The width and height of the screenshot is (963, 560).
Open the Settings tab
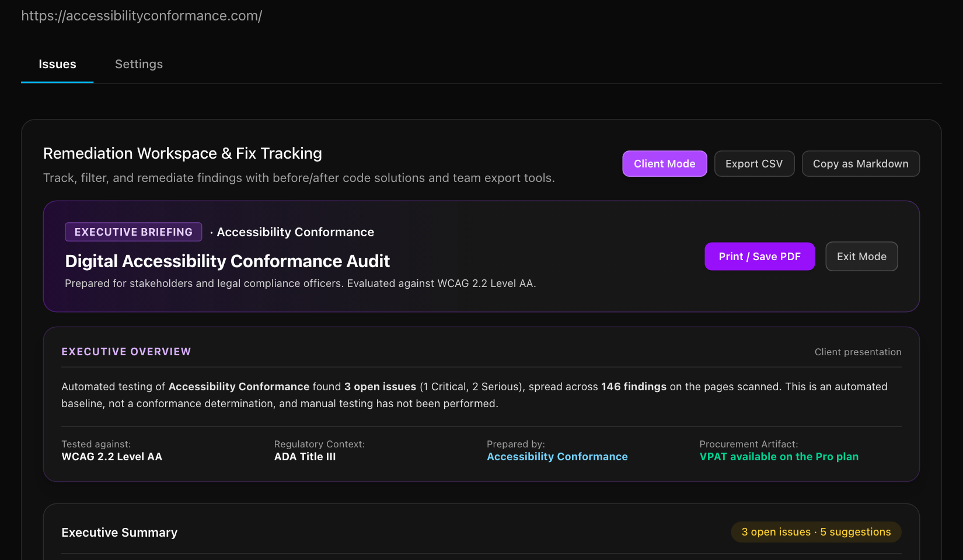[139, 64]
